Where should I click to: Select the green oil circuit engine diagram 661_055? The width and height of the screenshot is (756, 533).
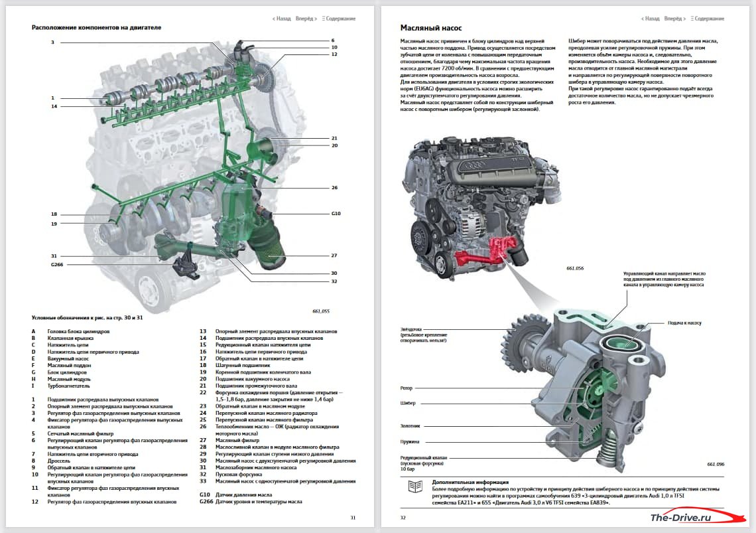[195, 176]
